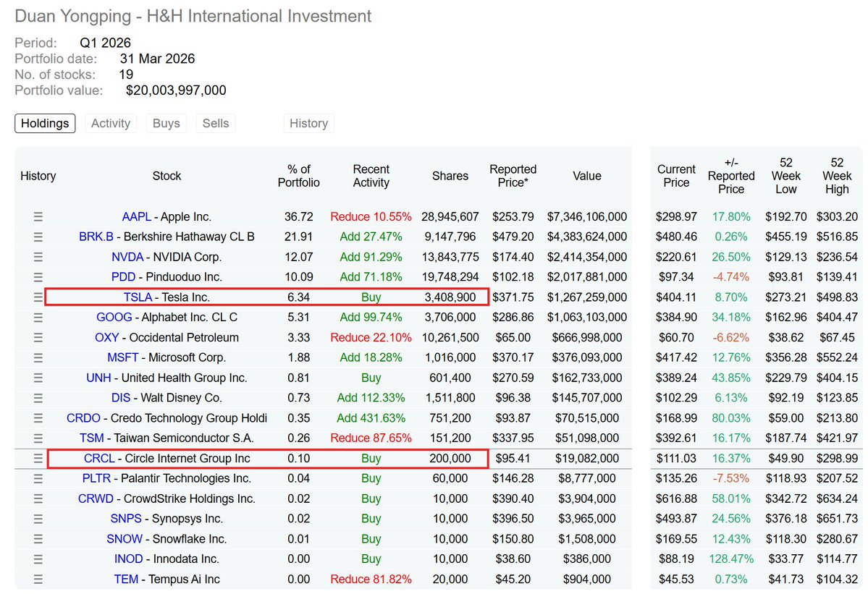Open history icon for CRDO row
868x594 pixels.
click(x=38, y=418)
